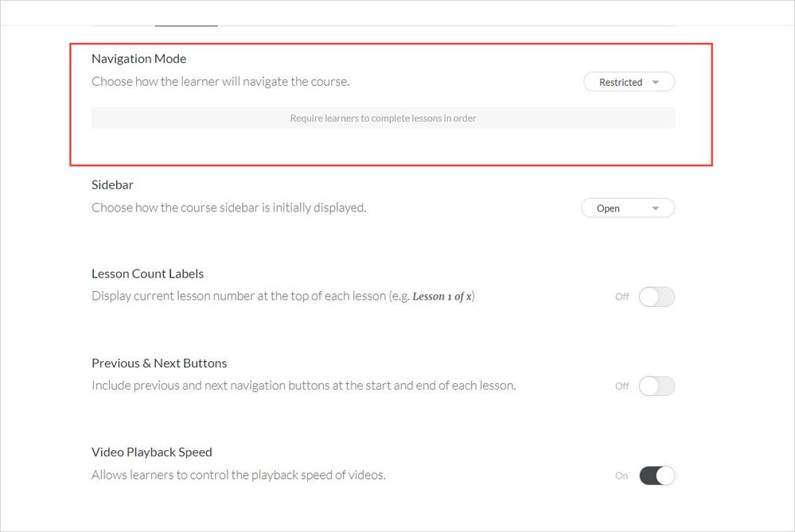
Task: Disable the Video Playback Speed toggle
Action: (x=657, y=476)
